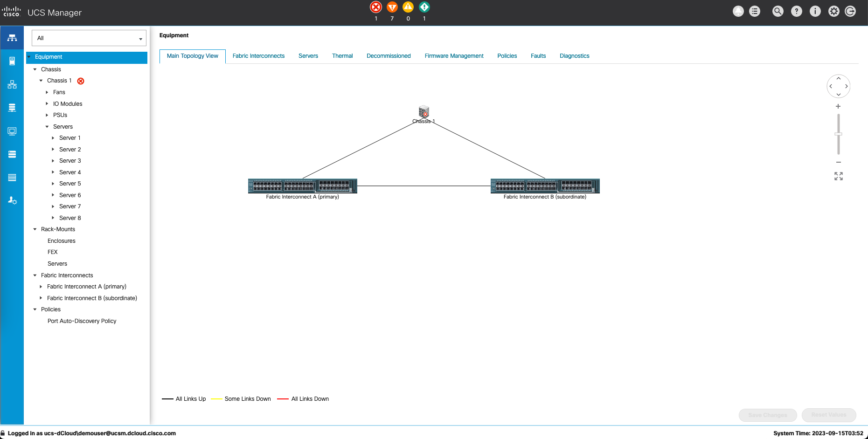This screenshot has height=439, width=868.
Task: Open the Admin section icon in the sidebar
Action: 12,200
